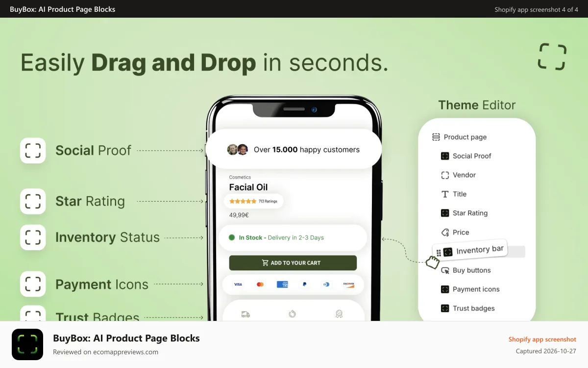The image size is (588, 368).
Task: Select the Price row in Theme Editor
Action: coord(455,232)
